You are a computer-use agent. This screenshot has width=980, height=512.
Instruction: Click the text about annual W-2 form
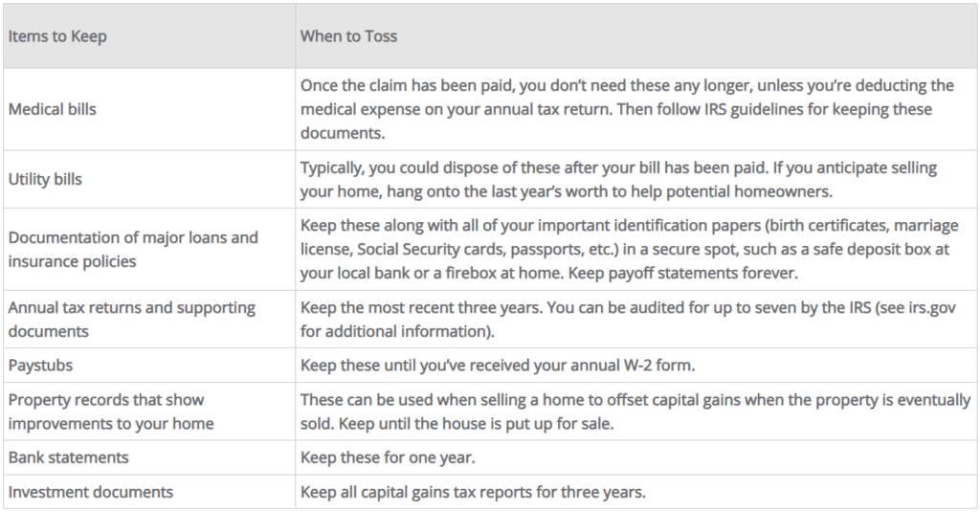pos(498,365)
